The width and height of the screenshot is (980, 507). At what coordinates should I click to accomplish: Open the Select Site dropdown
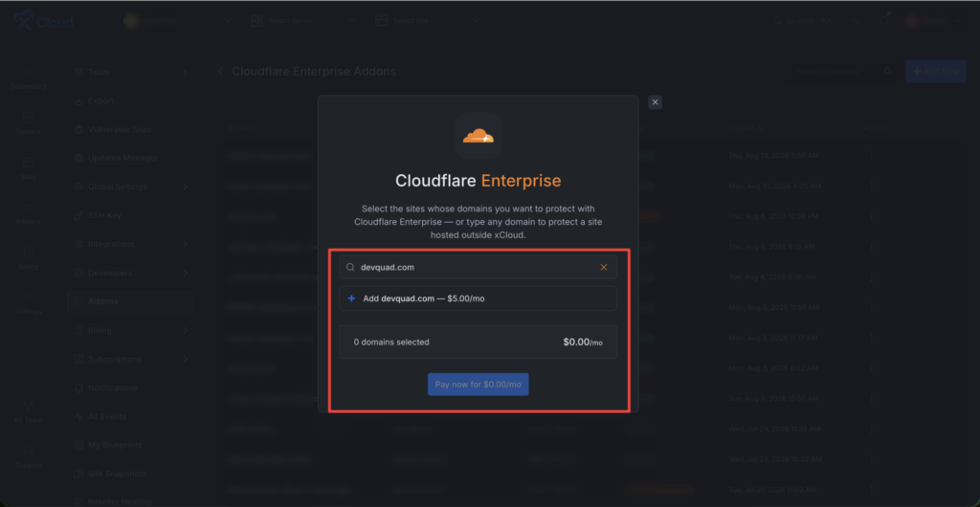[427, 21]
